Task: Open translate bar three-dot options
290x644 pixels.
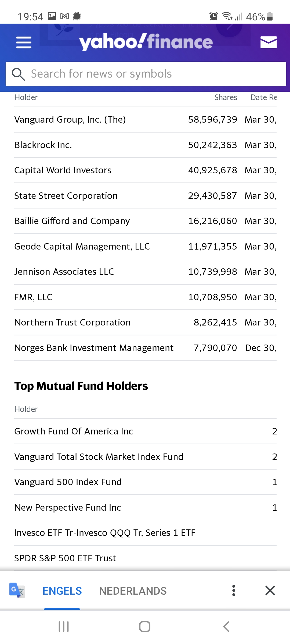Action: pos(234,590)
